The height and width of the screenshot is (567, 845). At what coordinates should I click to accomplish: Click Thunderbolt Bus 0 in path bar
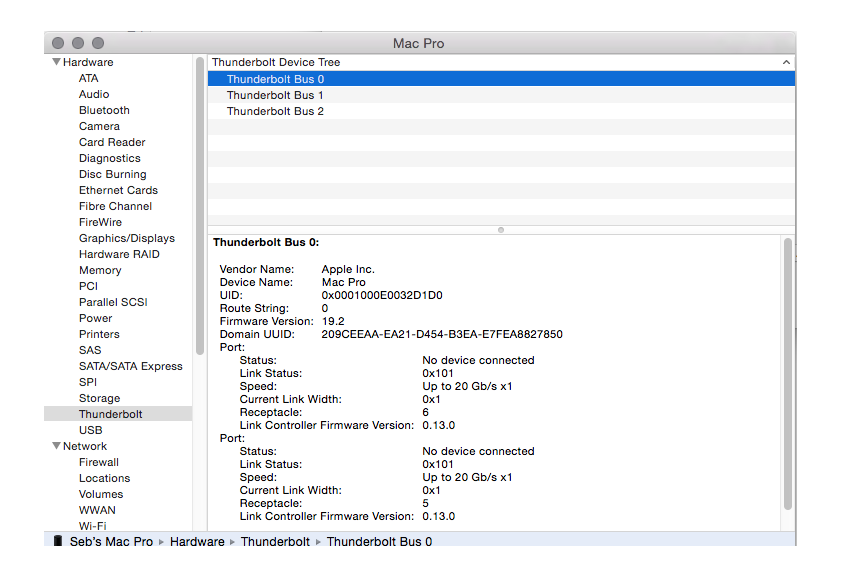379,542
